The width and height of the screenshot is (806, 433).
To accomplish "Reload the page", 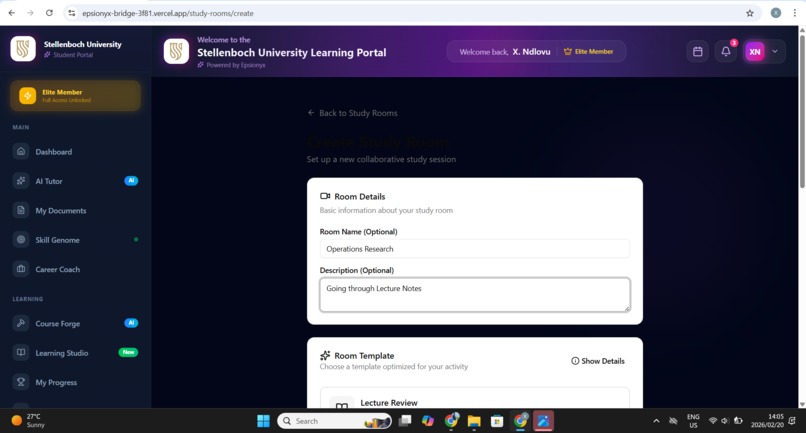I will tap(49, 13).
